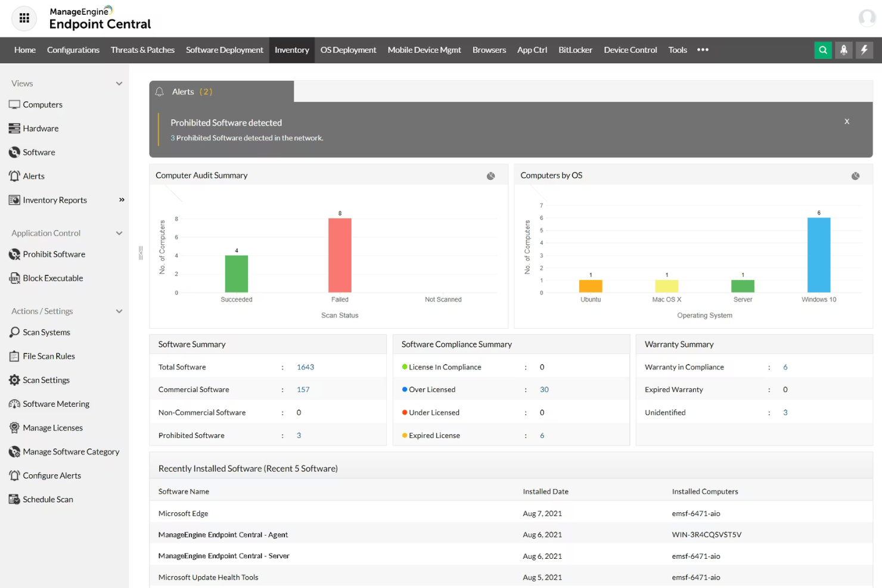Viewport: 882px width, 588px height.
Task: Dismiss the Prohibited Software alert with X
Action: [x=847, y=121]
